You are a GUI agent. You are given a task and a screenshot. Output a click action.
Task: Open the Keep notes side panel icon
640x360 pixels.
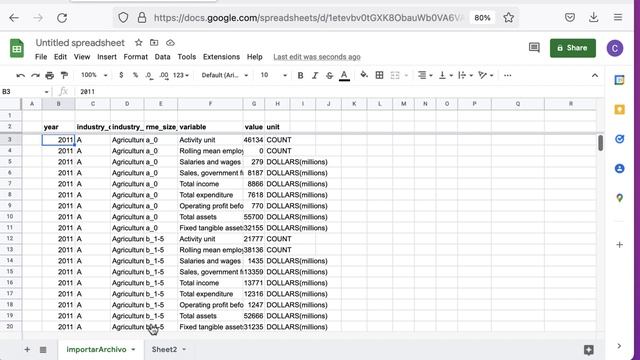click(x=619, y=109)
